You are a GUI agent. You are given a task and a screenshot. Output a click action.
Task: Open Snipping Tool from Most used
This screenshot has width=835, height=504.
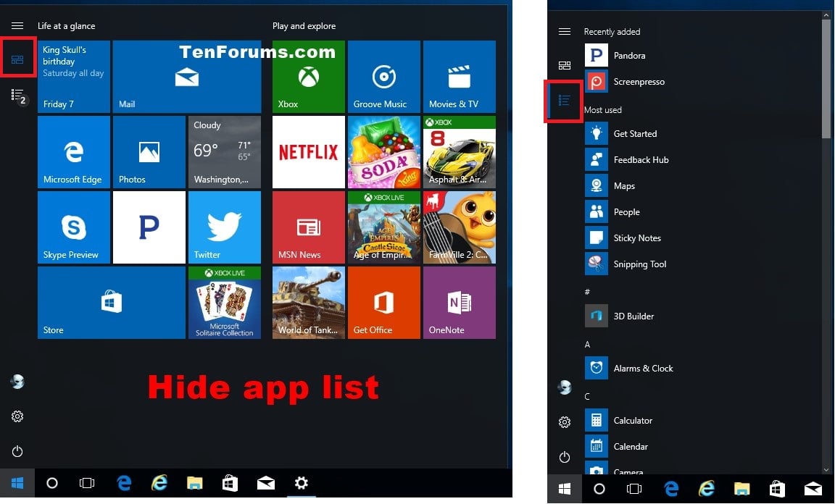click(640, 264)
